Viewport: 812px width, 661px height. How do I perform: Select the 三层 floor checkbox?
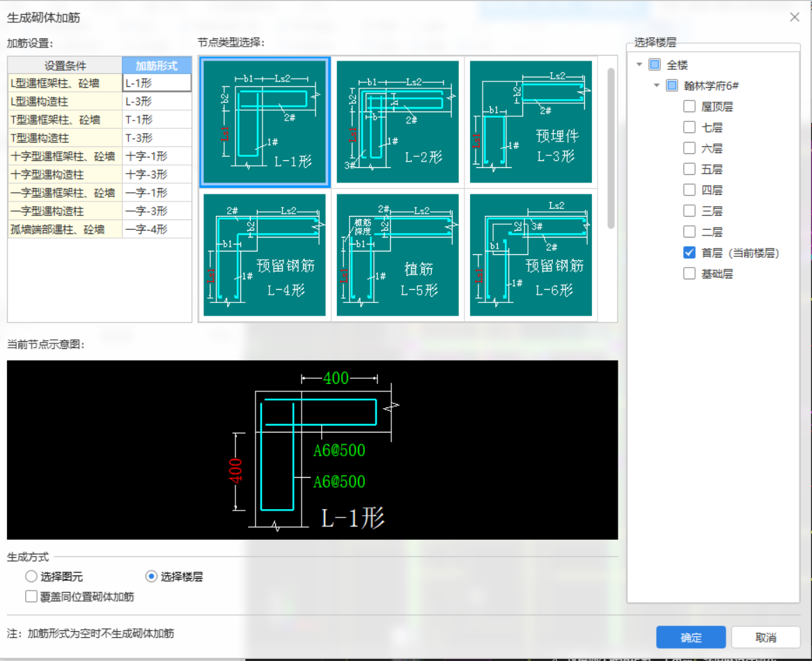(x=689, y=210)
